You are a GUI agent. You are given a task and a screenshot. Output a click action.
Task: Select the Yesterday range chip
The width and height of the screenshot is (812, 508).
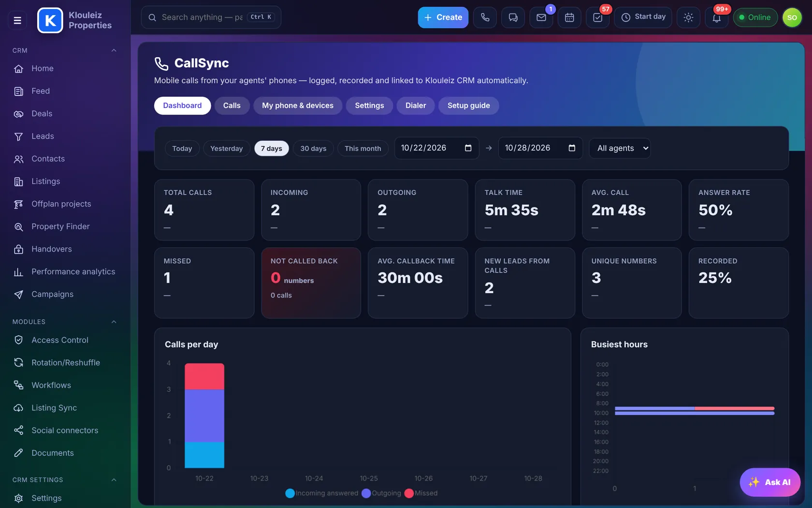(226, 149)
